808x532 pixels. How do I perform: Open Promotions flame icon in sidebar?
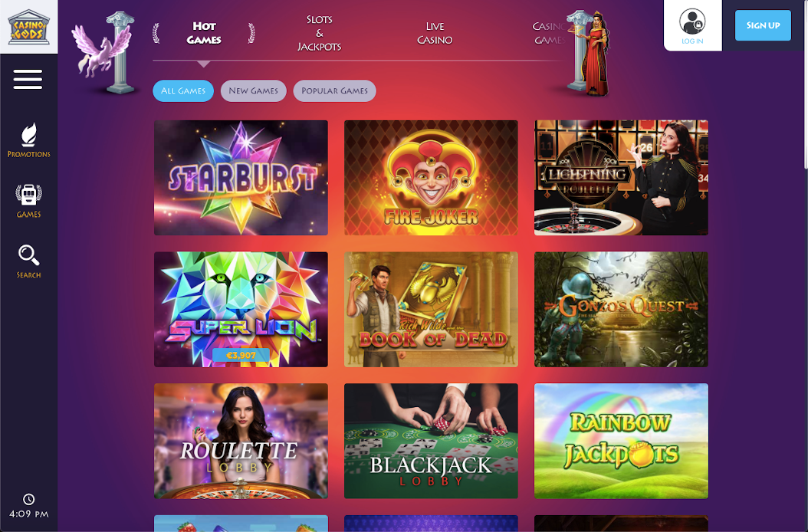29,135
